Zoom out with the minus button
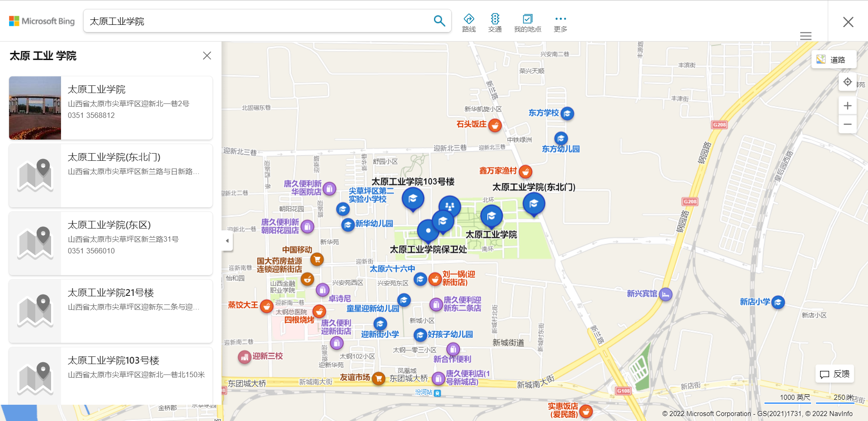868x421 pixels. click(x=848, y=124)
